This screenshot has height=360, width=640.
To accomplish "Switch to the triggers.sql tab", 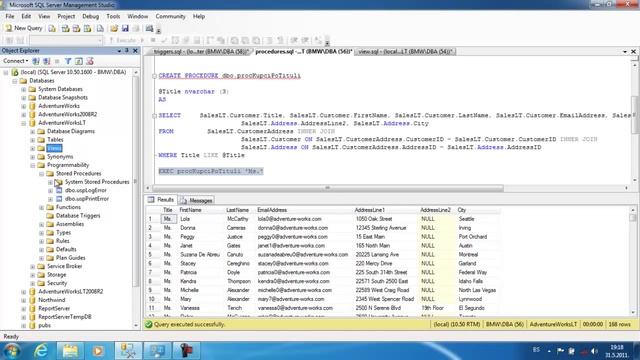I will pos(200,51).
